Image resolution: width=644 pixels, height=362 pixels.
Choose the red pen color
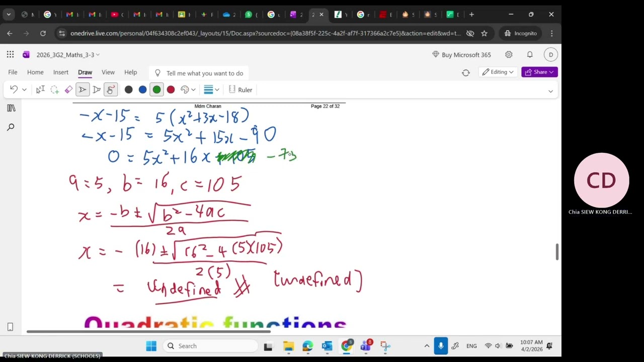(x=171, y=89)
